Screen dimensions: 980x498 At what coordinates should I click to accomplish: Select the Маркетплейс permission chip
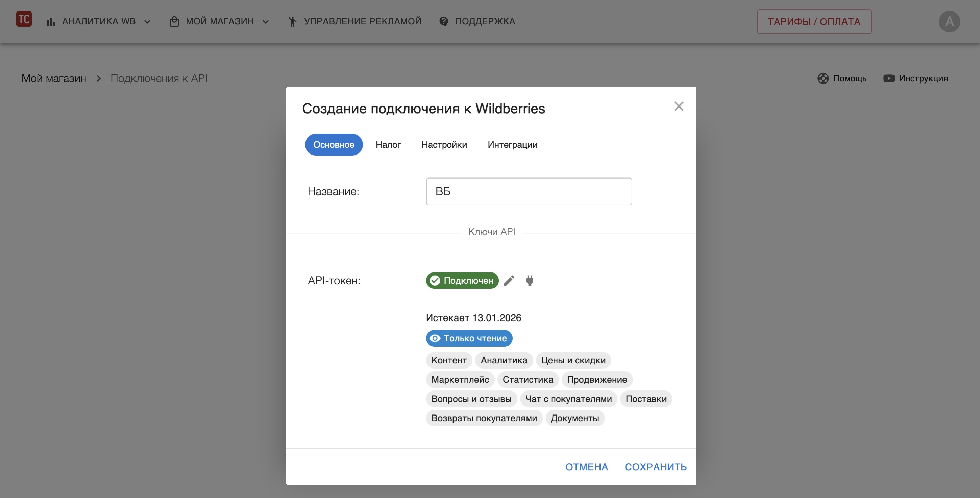(x=460, y=380)
